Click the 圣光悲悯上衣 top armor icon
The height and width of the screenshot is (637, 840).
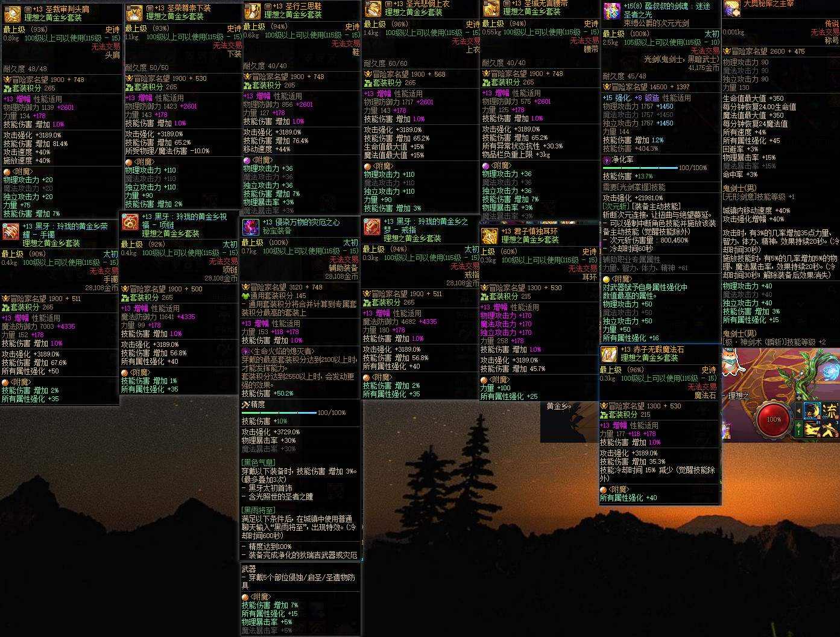coord(373,8)
